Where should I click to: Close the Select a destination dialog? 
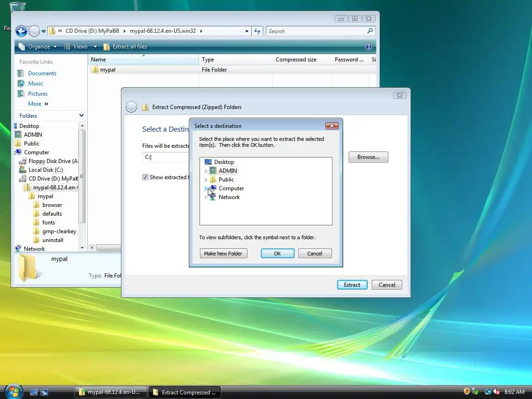pyautogui.click(x=332, y=126)
